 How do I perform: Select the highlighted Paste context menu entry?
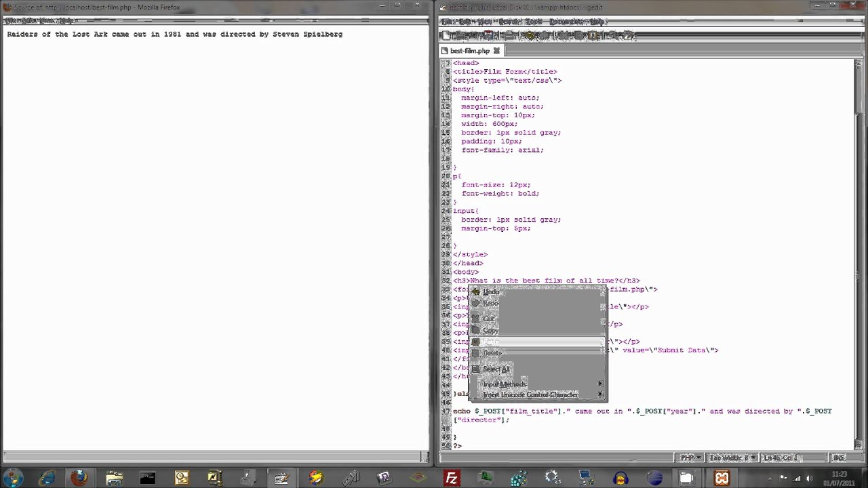tap(537, 342)
